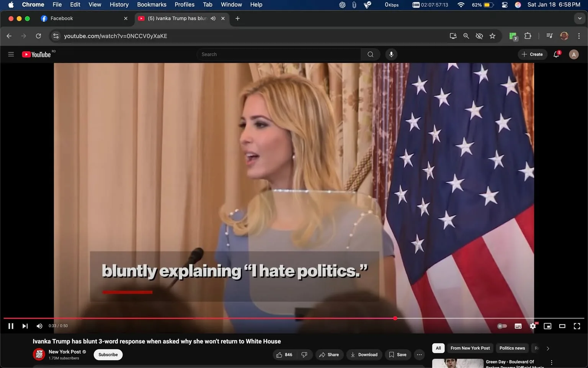Open YouTube notifications bell

point(556,54)
